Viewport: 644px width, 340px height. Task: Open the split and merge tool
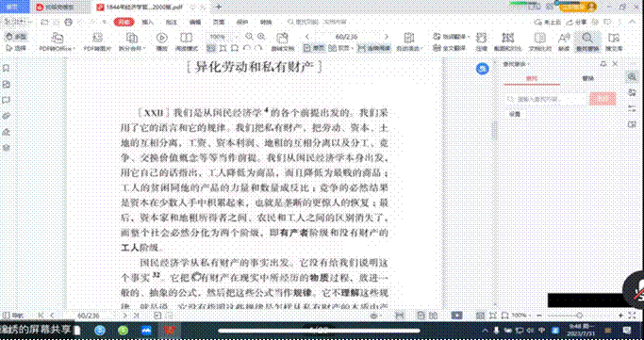132,42
